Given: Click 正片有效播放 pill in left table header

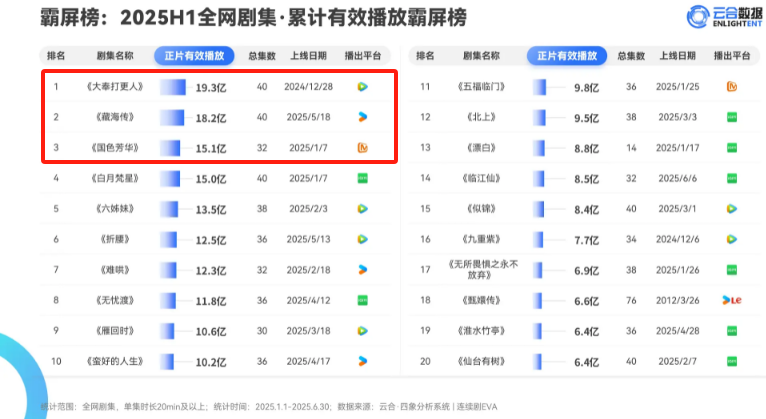Looking at the screenshot, I should point(194,56).
